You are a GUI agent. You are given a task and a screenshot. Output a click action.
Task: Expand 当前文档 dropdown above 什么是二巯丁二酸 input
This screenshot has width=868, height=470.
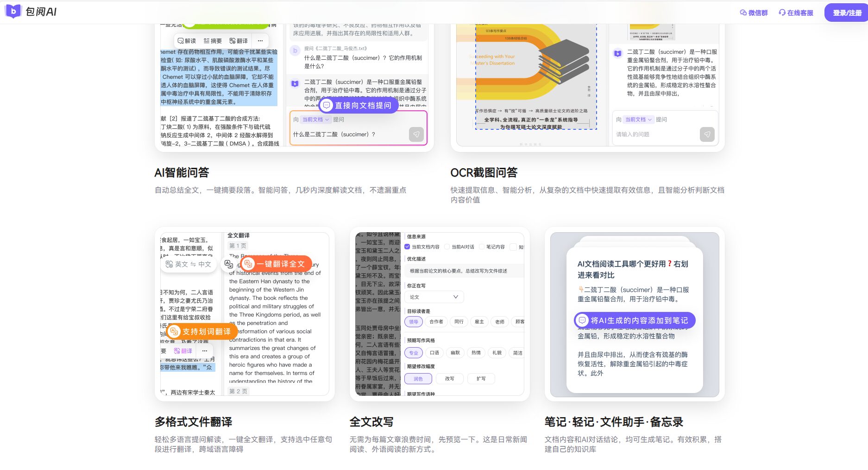(315, 120)
